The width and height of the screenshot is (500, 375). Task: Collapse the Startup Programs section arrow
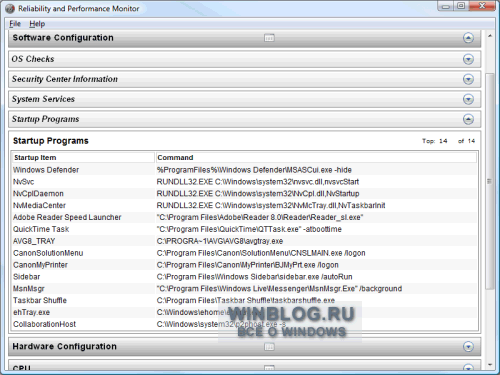468,119
